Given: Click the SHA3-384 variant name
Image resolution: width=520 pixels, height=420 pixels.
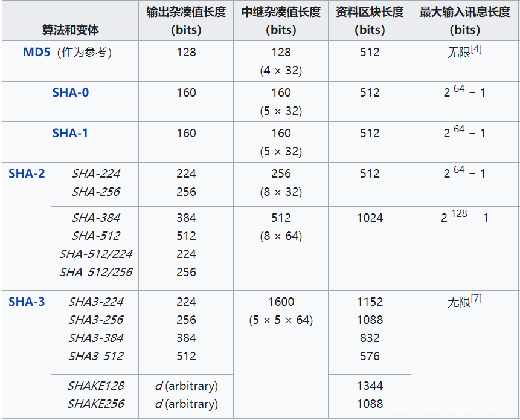Looking at the screenshot, I should (96, 338).
